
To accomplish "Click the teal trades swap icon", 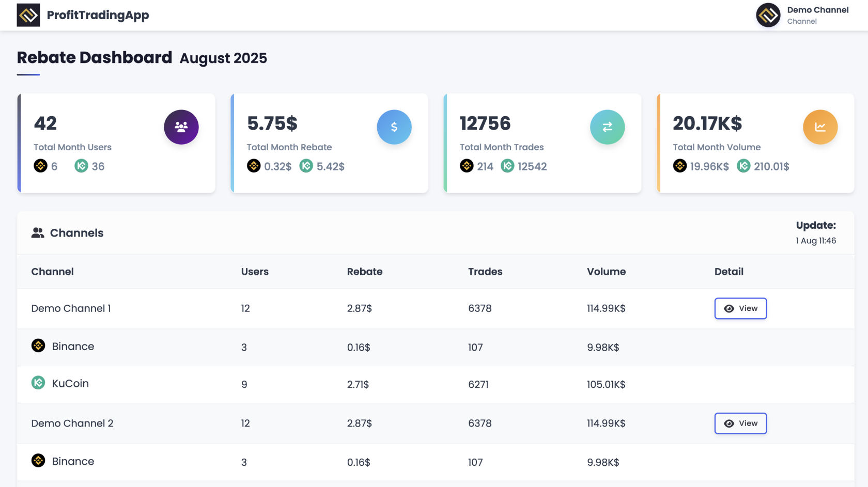I will [607, 127].
